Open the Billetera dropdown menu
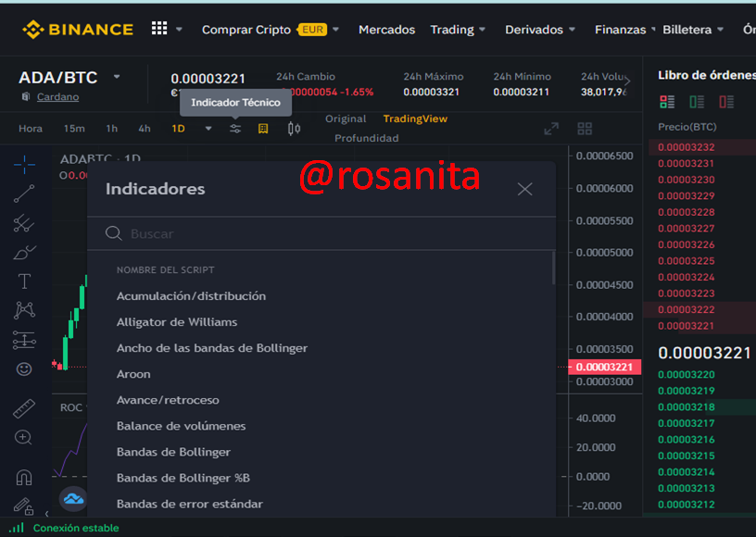 (x=693, y=30)
